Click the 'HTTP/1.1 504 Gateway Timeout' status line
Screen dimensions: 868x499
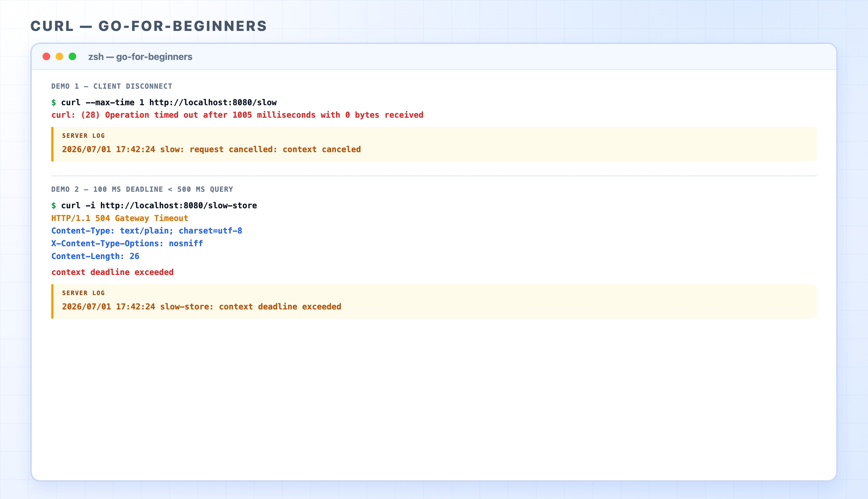point(120,218)
